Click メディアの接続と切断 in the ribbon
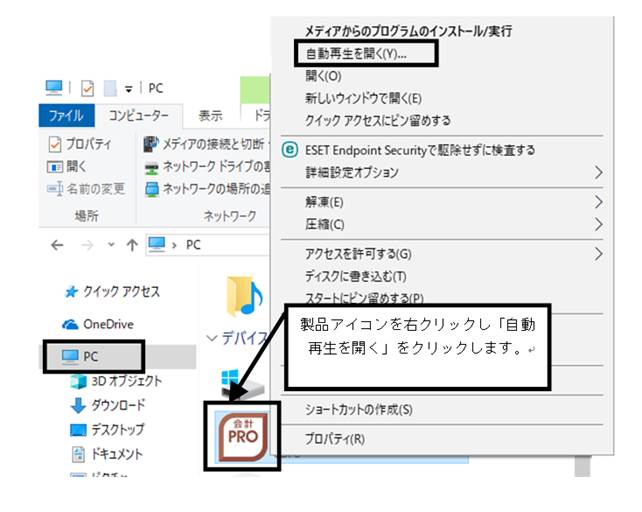642x512 pixels. (206, 144)
